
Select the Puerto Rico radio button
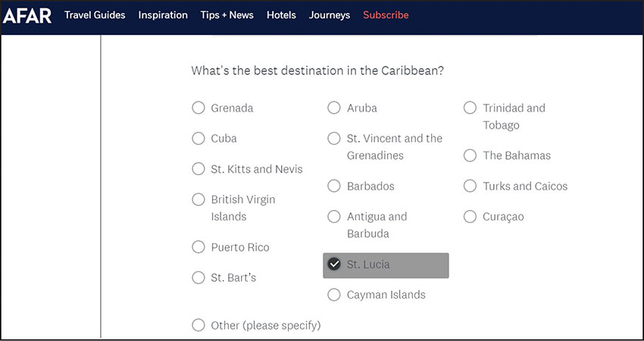point(199,247)
